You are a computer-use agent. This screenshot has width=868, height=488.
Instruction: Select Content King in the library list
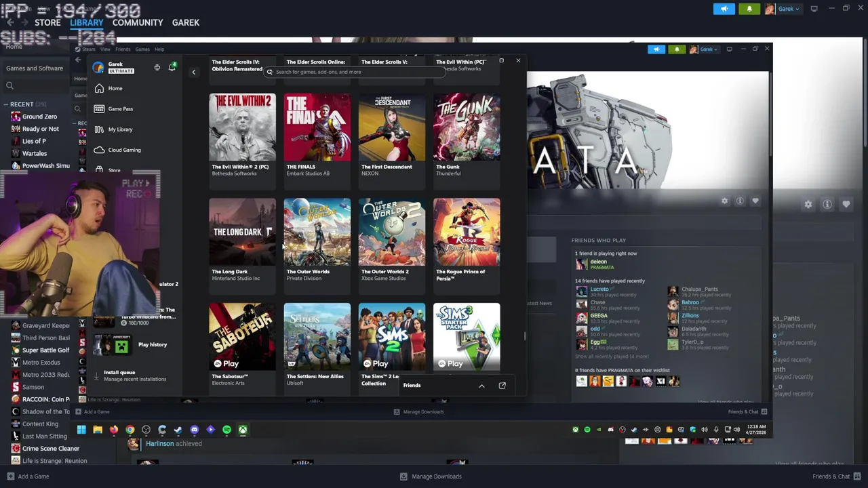pos(40,424)
